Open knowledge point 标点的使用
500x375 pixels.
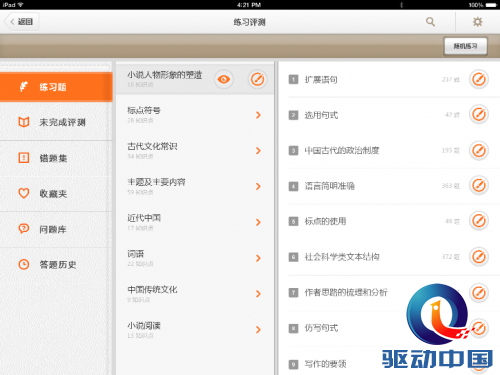click(x=325, y=221)
